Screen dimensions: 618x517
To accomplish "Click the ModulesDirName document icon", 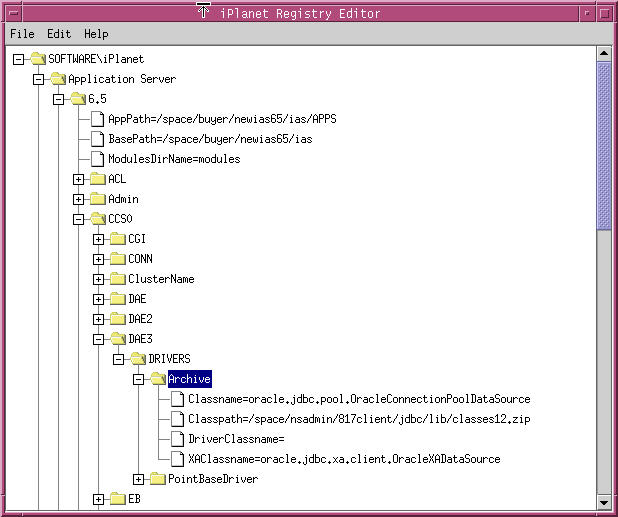I will tap(97, 159).
